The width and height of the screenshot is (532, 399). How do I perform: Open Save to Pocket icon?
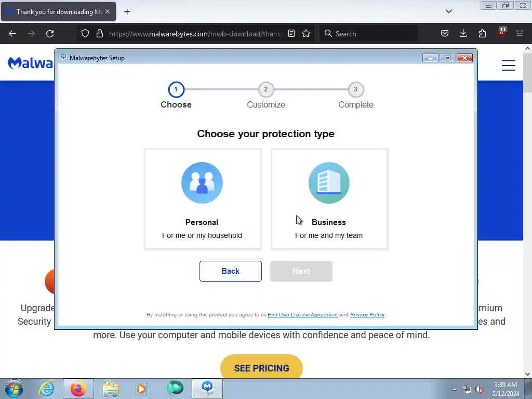(445, 33)
